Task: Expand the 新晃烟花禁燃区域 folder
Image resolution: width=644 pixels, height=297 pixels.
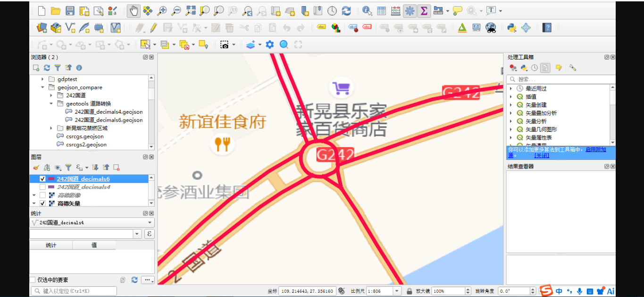Action: 51,128
